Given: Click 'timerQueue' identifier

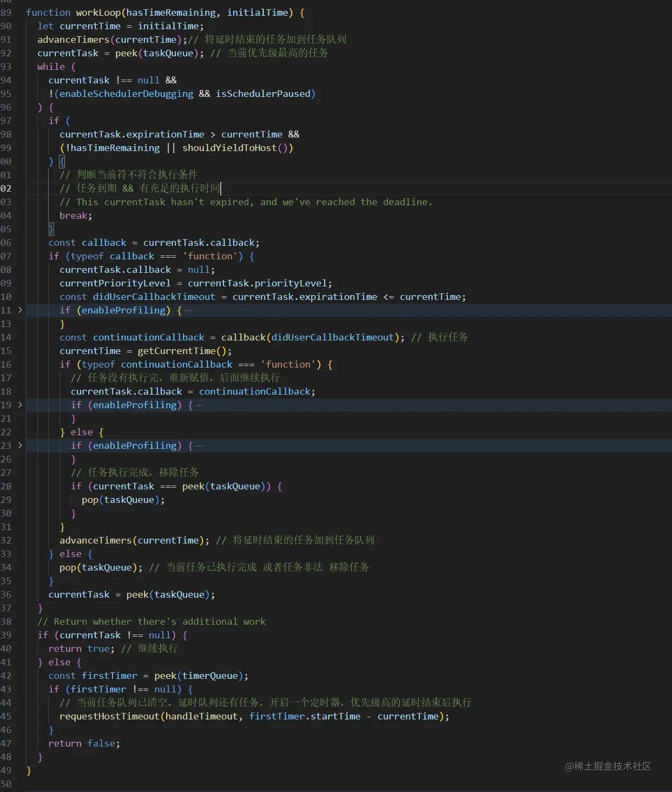Looking at the screenshot, I should point(210,676).
